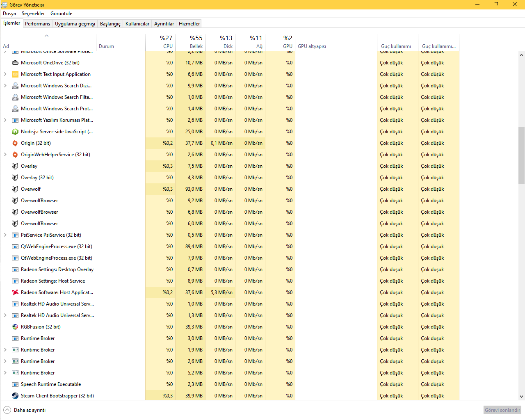This screenshot has height=420, width=525.
Task: Switch to the Ayrıntılar tab
Action: pos(164,24)
